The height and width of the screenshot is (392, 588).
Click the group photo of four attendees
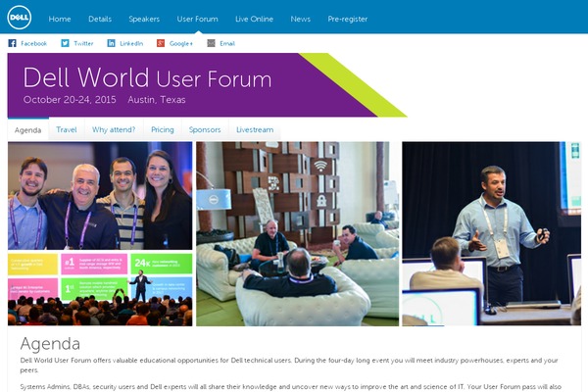(100, 195)
